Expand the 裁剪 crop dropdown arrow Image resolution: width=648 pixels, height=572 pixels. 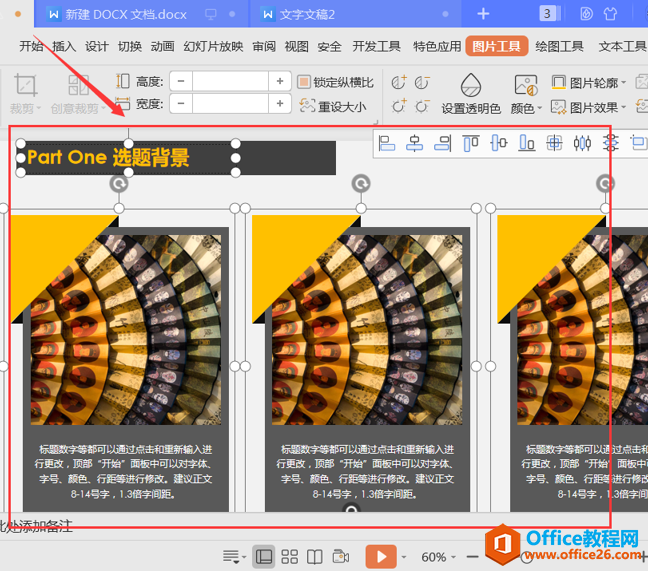(39, 109)
